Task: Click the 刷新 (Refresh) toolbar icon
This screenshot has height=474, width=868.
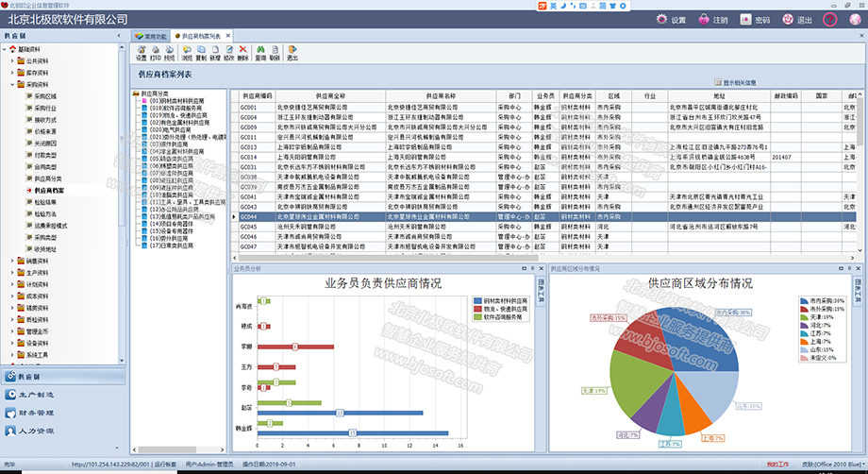Action: (x=275, y=51)
